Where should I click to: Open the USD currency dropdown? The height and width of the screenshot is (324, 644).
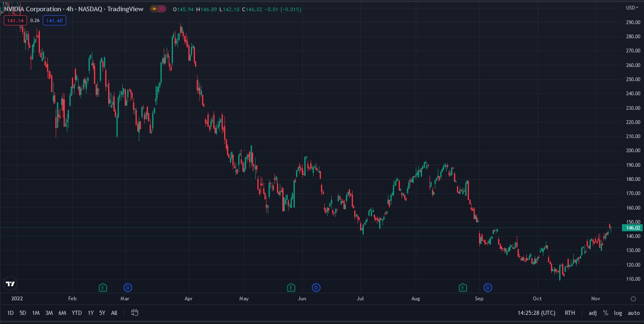[633, 7]
